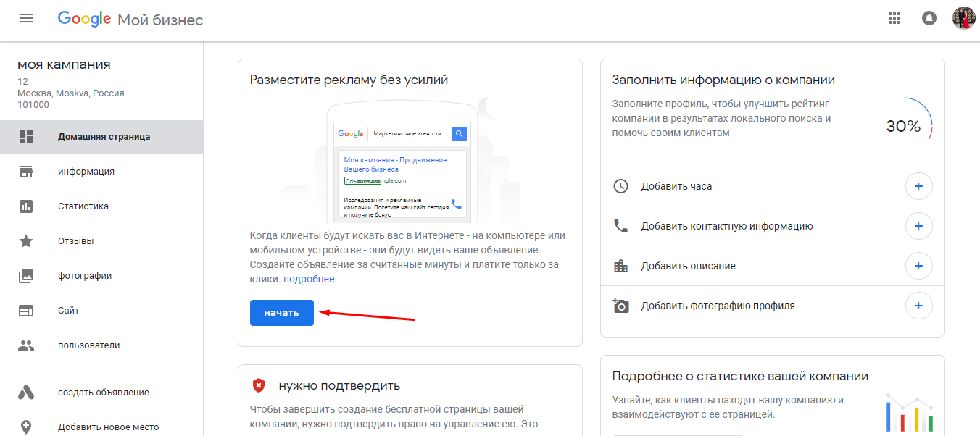
Task: Click the Google Ads icon beside создать объявление
Action: pos(26,393)
